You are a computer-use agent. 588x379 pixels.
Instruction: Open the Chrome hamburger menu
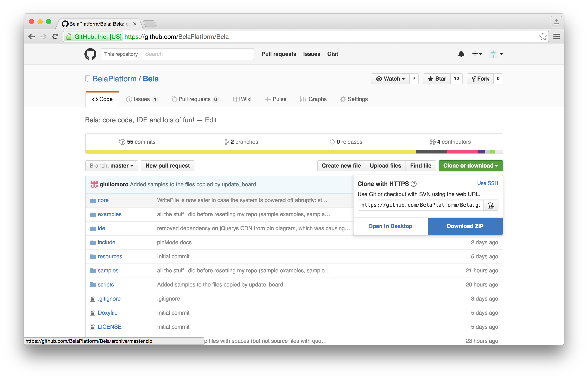click(556, 37)
